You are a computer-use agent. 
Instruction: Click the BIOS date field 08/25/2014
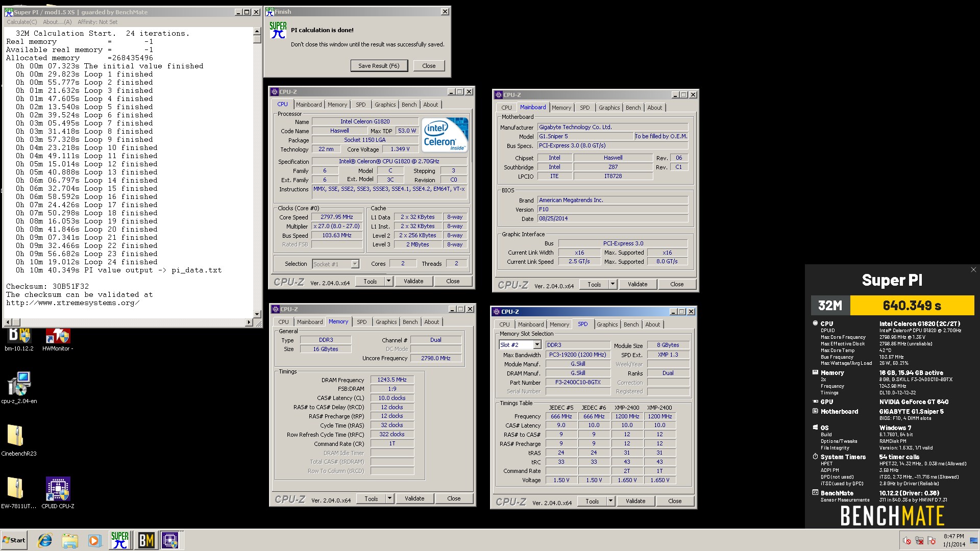(x=612, y=218)
